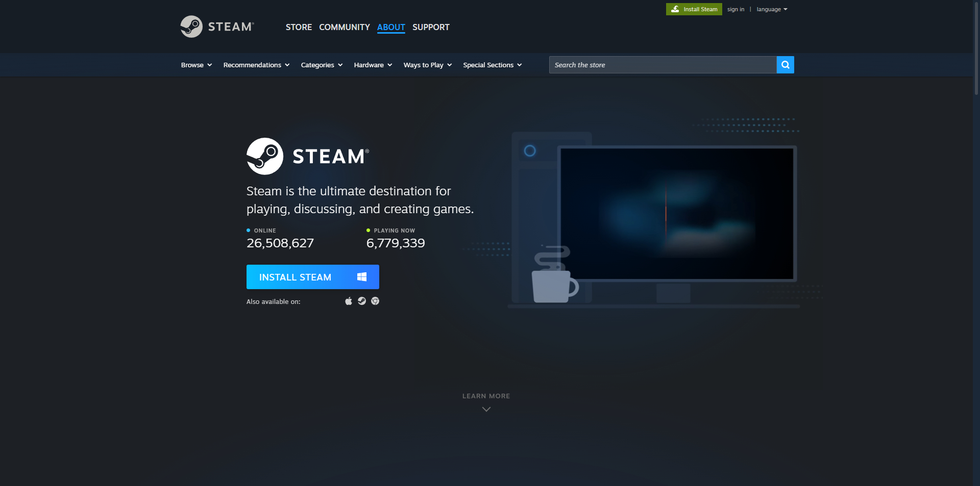The image size is (980, 486).
Task: Open the Hardware dropdown
Action: 373,65
